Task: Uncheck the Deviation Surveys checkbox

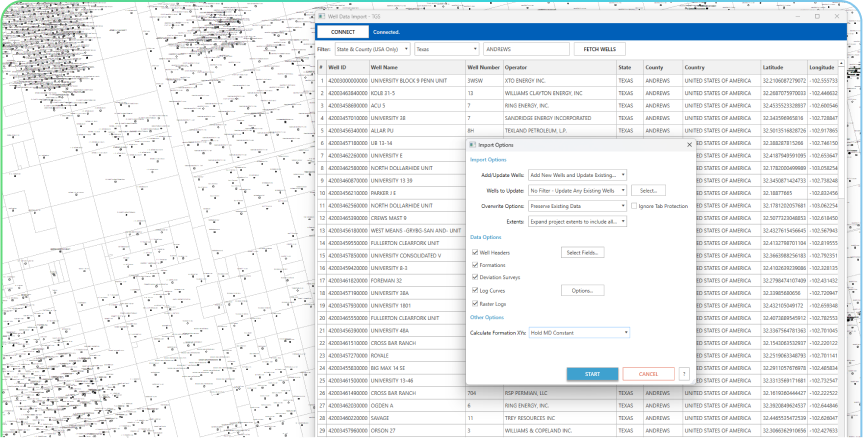Action: (x=475, y=277)
